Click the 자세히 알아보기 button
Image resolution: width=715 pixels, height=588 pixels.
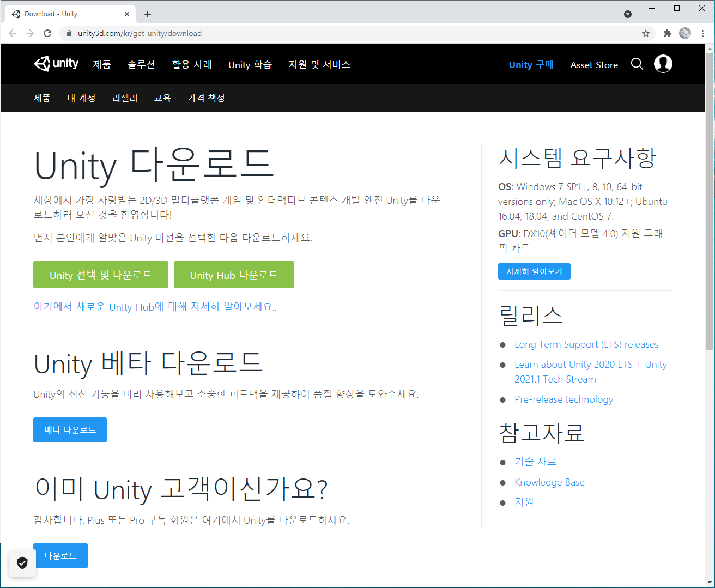[x=534, y=271]
